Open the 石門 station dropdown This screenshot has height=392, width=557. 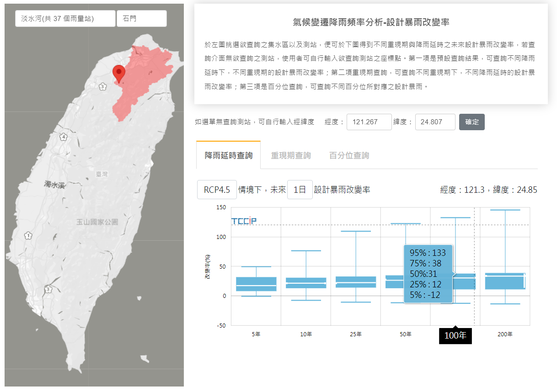coord(141,19)
